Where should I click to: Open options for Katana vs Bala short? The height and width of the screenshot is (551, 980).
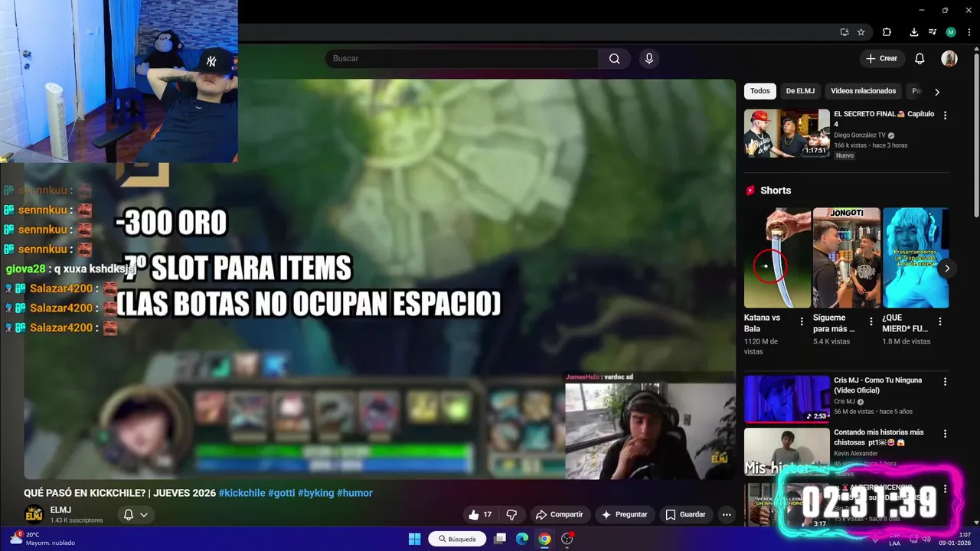802,321
